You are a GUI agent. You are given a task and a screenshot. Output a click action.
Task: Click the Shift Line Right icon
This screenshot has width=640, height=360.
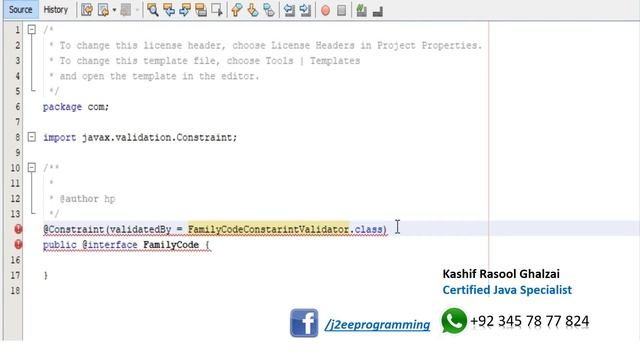tap(305, 10)
